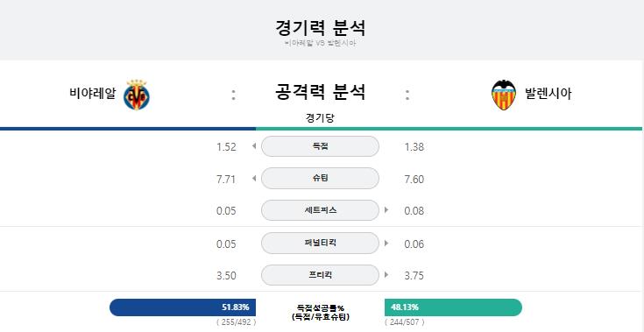Click the right arrow beside 세트피스 pill
The image size is (644, 332).
(386, 209)
